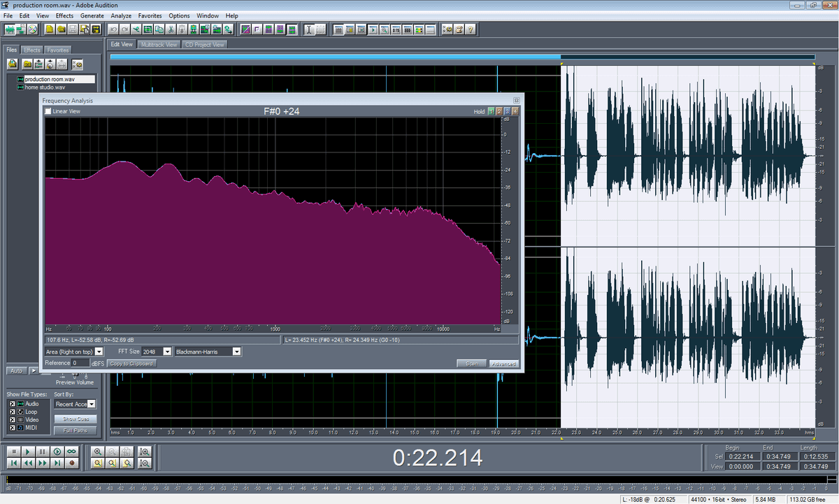This screenshot has width=839, height=504.
Task: Click the Zoom Out Horizontally magnifier icon
Action: pyautogui.click(x=113, y=452)
